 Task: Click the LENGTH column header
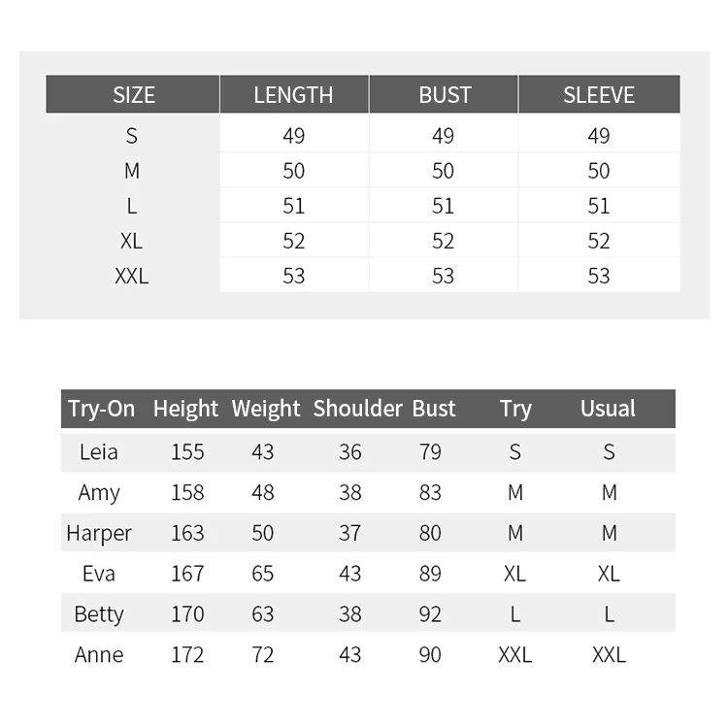coord(293,95)
